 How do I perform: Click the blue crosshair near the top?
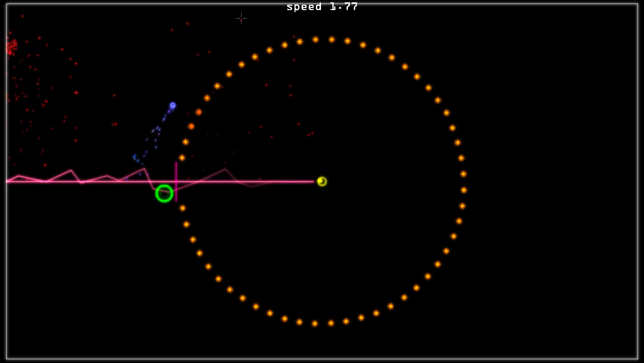point(241,18)
